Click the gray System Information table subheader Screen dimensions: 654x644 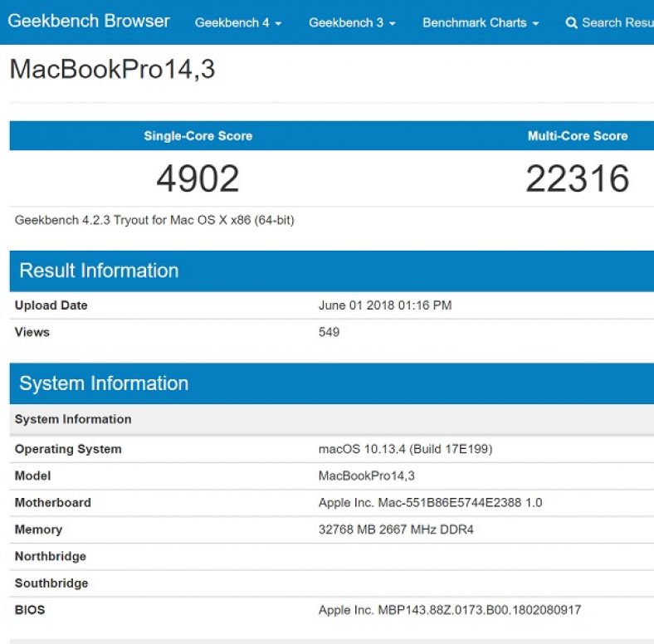332,419
